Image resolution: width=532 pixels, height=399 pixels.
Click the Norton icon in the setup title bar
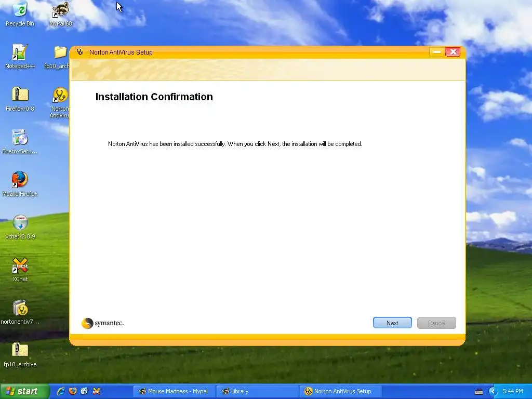click(79, 52)
